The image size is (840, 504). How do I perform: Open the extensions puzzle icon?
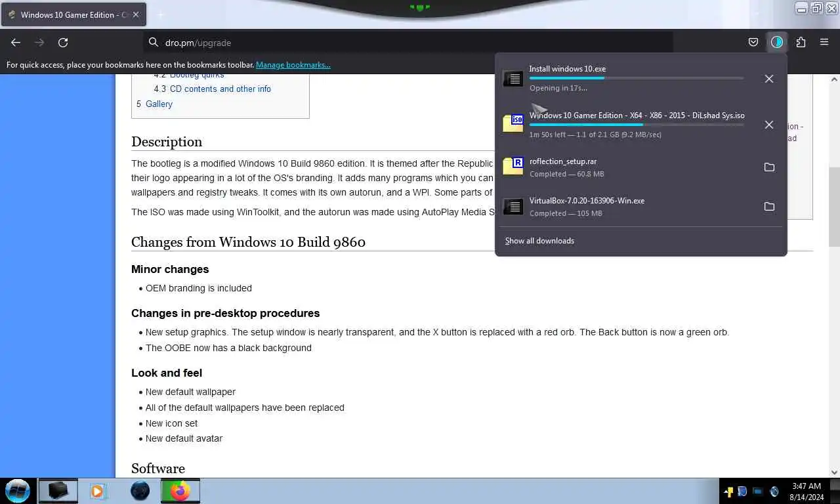point(801,43)
